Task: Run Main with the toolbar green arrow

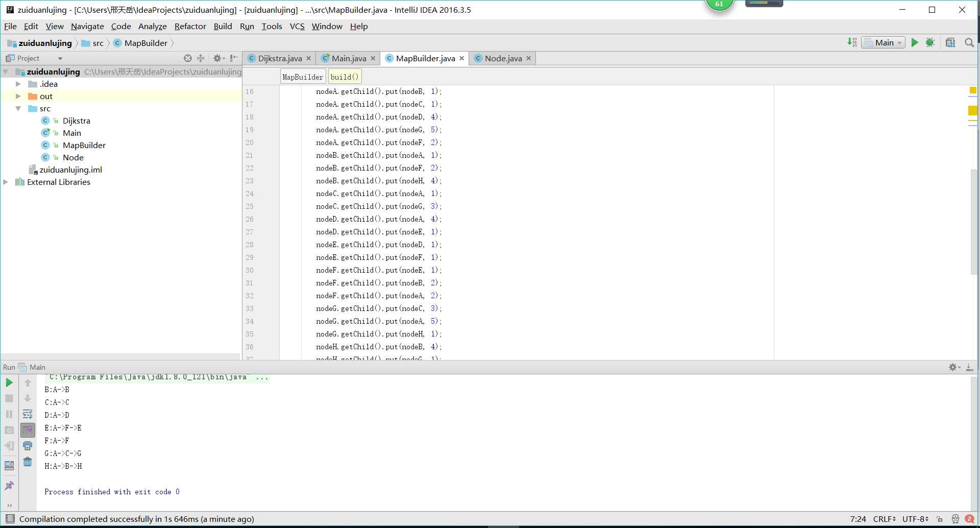Action: pos(915,42)
